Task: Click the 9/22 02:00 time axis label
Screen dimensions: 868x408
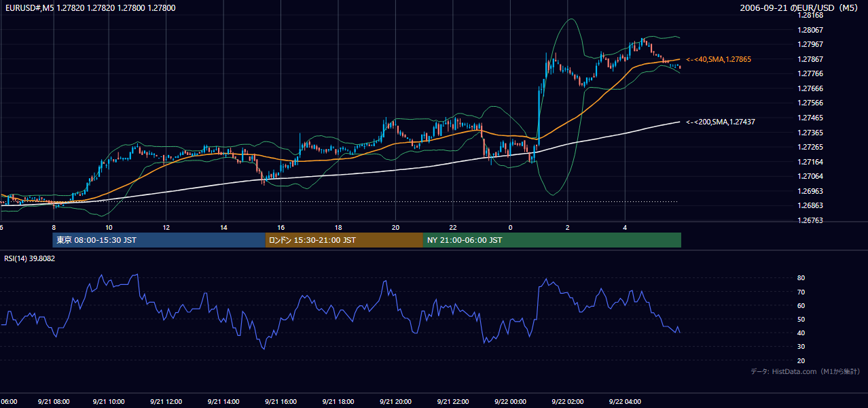Action: [569, 402]
